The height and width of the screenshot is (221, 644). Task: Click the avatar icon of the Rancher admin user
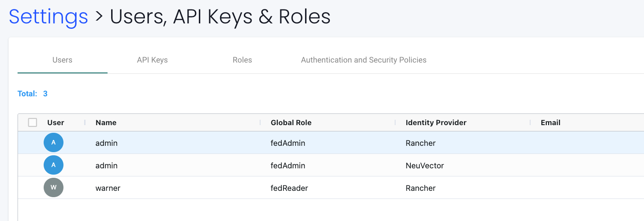pos(54,143)
